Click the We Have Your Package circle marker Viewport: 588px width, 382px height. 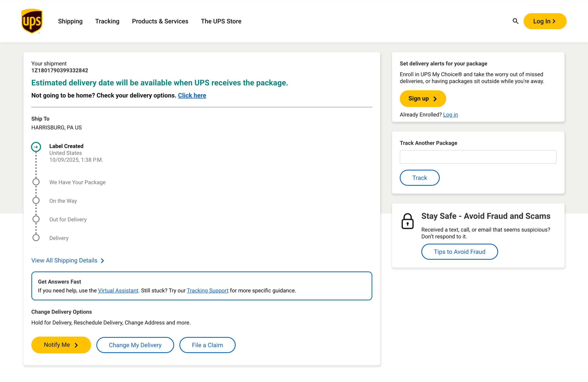(x=36, y=182)
